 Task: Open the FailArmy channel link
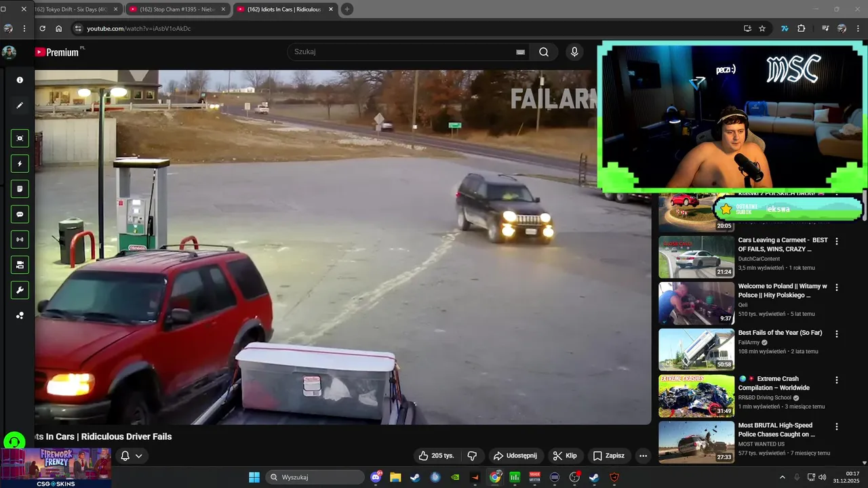(x=749, y=342)
